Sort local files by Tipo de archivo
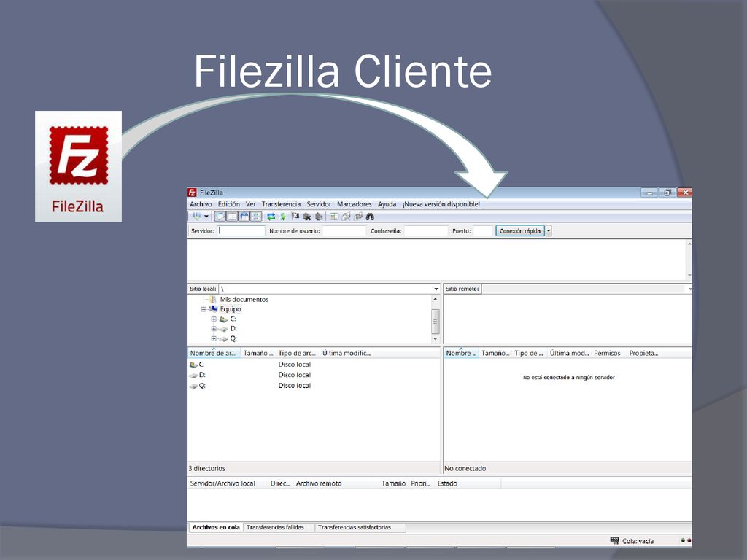This screenshot has height=560, width=747. [x=297, y=354]
